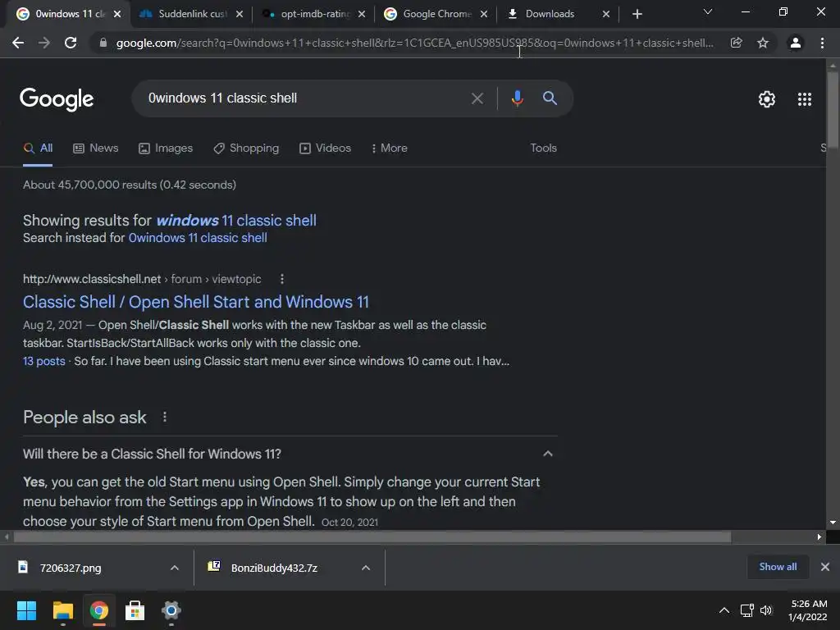Screen dimensions: 840x630
Task: Reload the current page
Action: 71,43
